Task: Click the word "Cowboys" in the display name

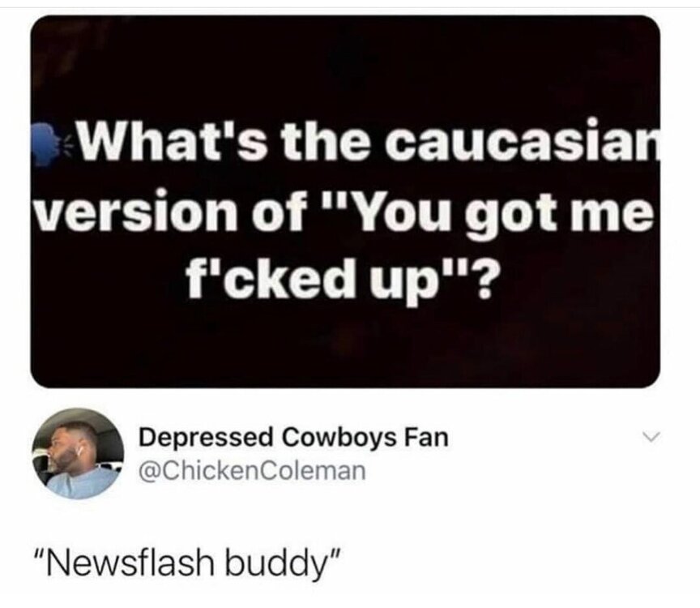Action: click(339, 437)
